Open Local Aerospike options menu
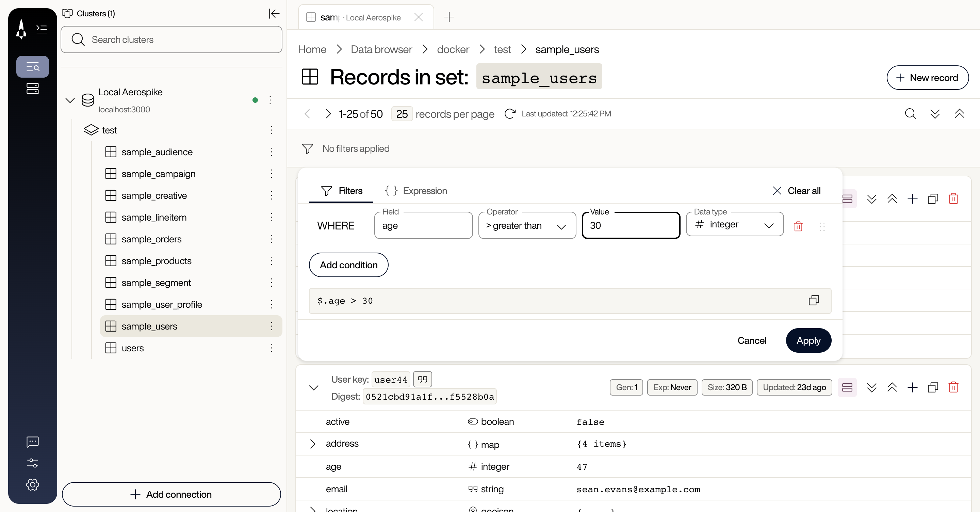Viewport: 980px width, 512px height. [270, 100]
